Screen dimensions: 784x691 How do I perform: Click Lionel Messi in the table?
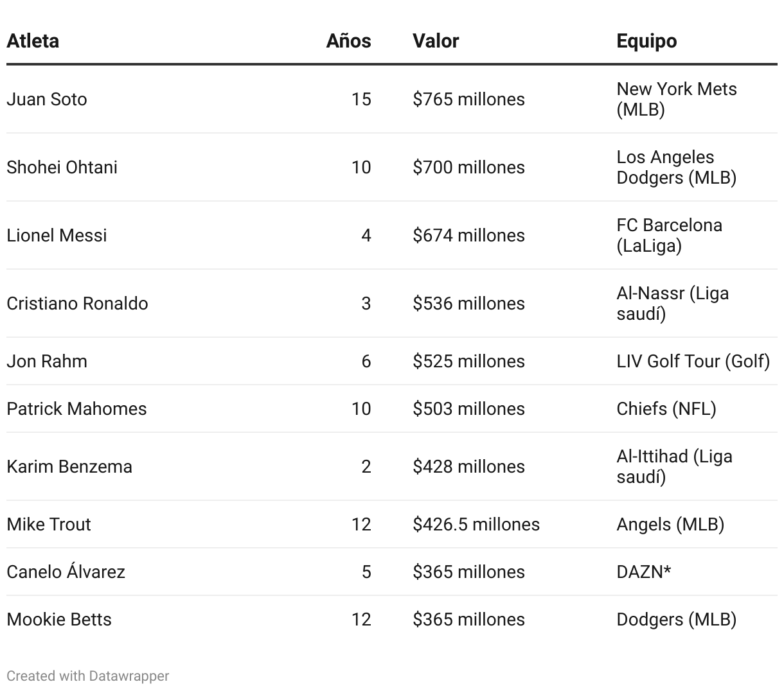(x=57, y=235)
